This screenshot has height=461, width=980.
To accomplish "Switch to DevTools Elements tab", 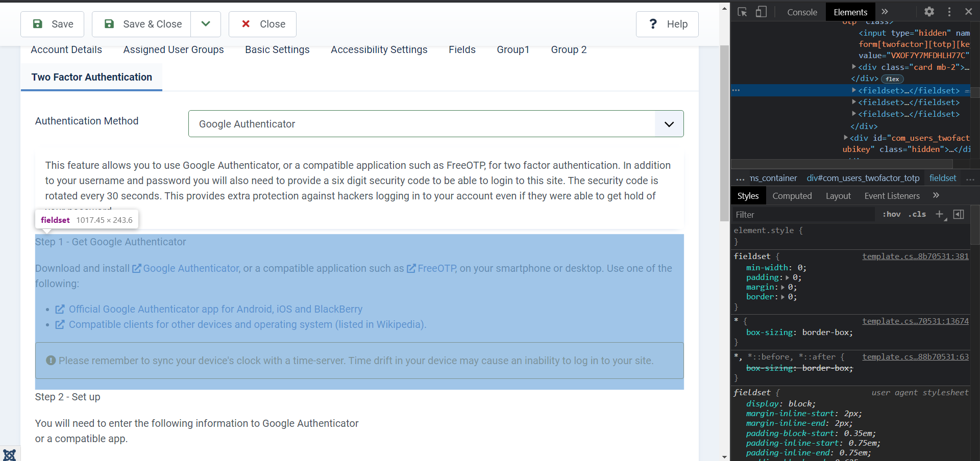I will click(x=850, y=12).
